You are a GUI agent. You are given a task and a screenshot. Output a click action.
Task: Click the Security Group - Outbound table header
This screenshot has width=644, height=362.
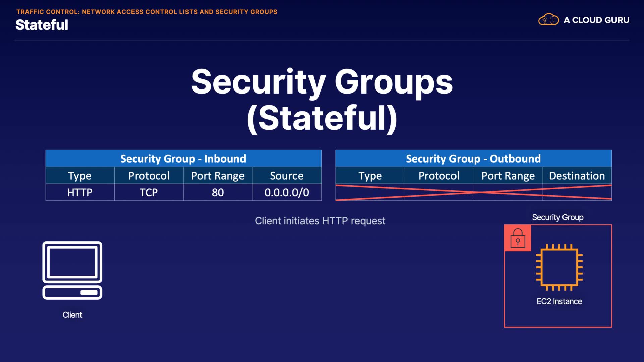[473, 159]
